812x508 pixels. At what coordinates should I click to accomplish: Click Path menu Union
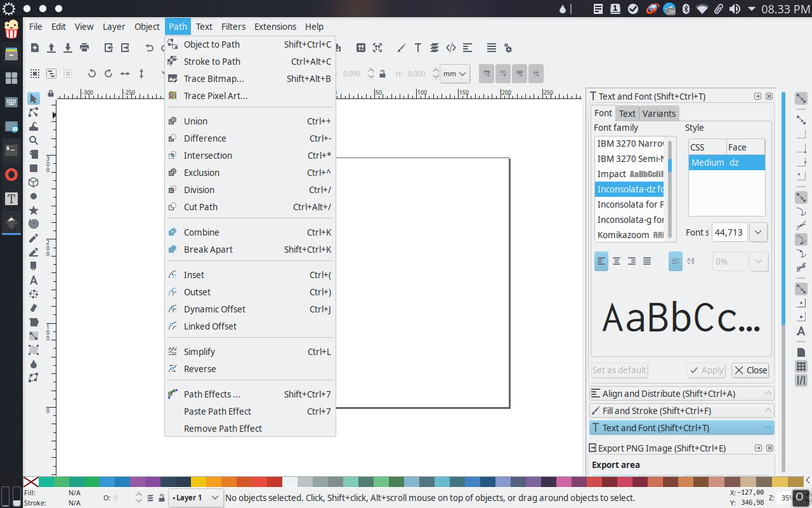[x=250, y=121]
